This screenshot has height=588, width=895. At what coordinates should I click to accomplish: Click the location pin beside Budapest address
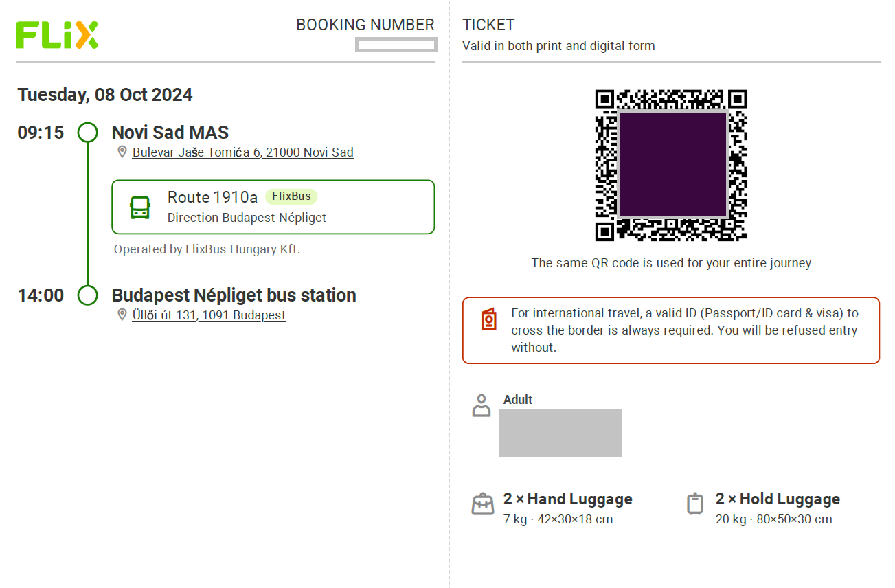click(122, 315)
